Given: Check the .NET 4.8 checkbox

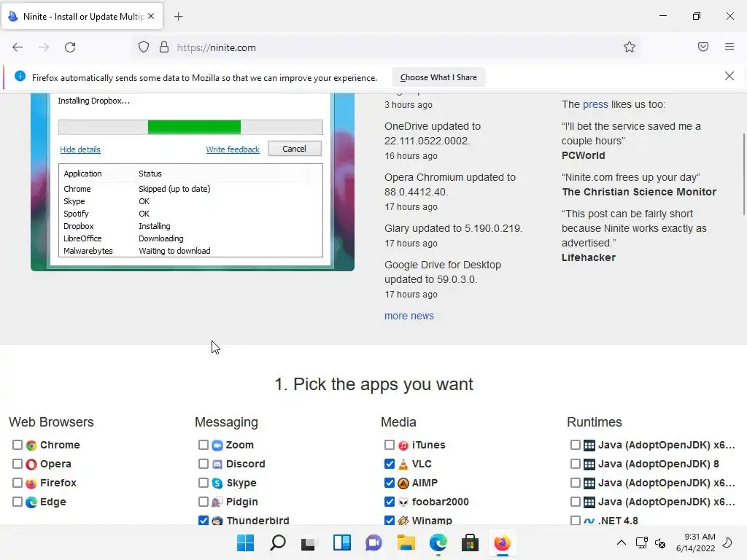Looking at the screenshot, I should click(x=576, y=521).
